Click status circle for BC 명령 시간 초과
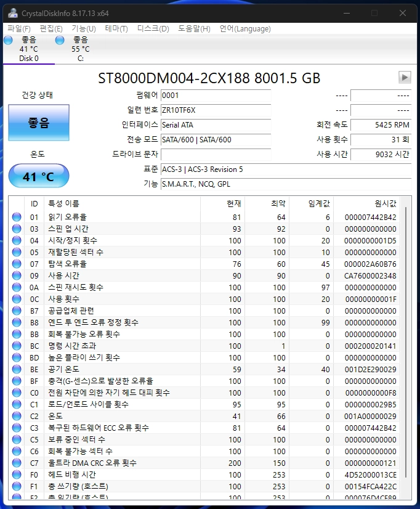The width and height of the screenshot is (420, 509). tap(17, 345)
